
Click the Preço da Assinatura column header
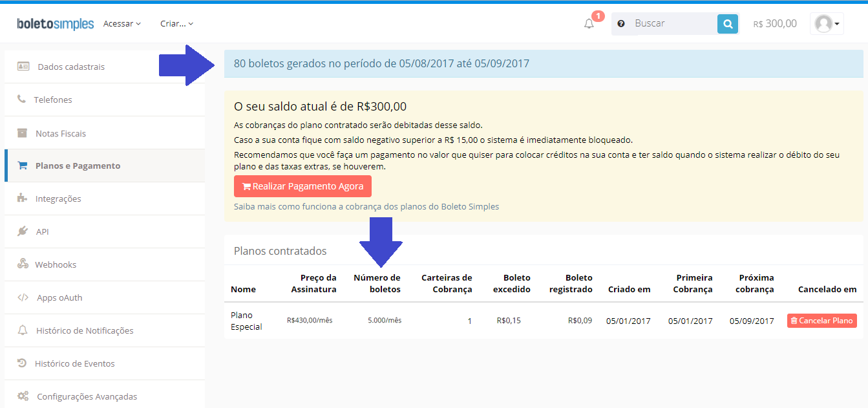(313, 283)
